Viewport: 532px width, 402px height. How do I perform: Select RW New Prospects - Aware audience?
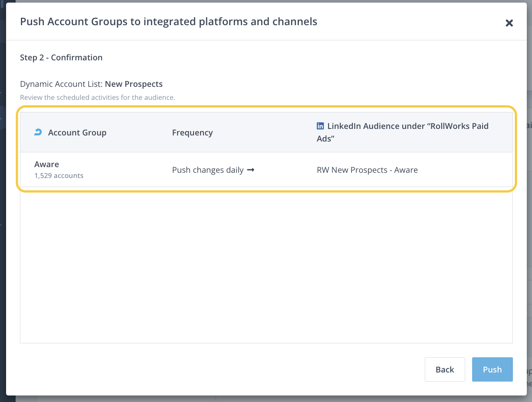click(367, 170)
